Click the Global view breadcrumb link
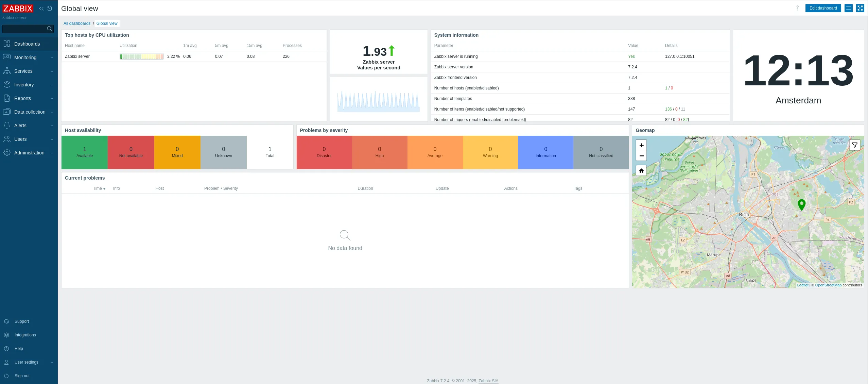Viewport: 868px width, 384px height. [x=107, y=23]
